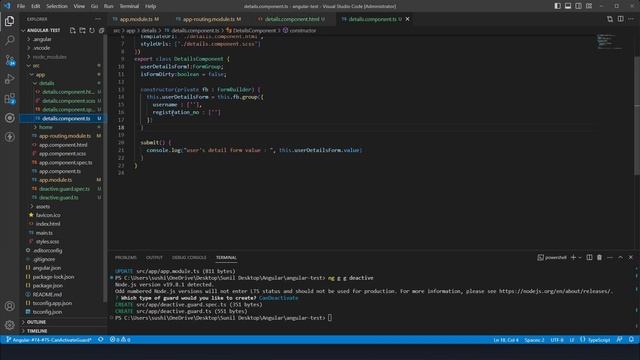Screen dimensions: 640x360
Task: Open the nodejs.org releases link in terminal
Action: coord(556,291)
